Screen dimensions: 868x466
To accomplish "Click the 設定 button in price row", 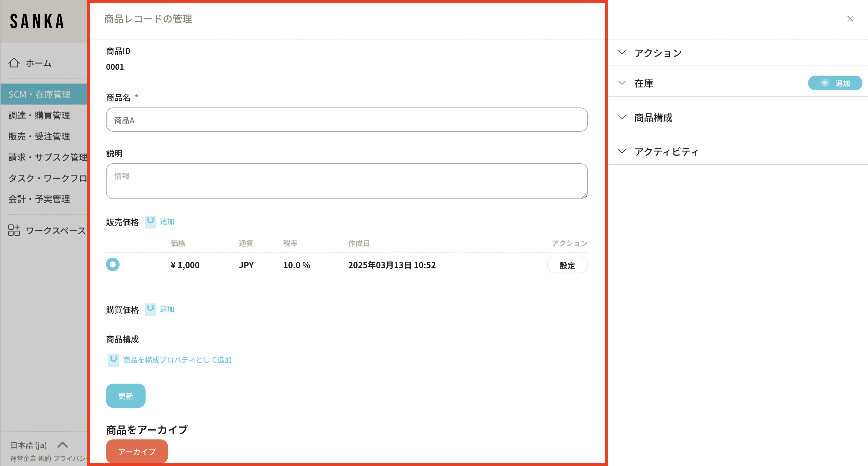I will point(567,265).
